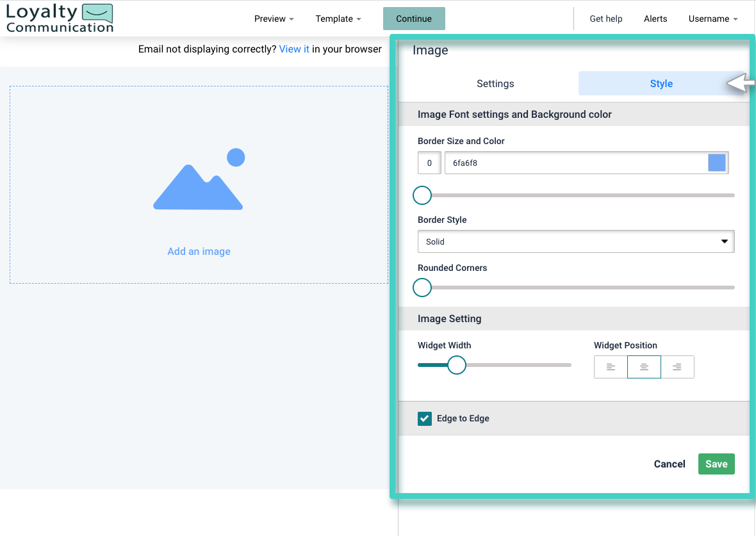Image resolution: width=756 pixels, height=536 pixels.
Task: Disable the Edge to Edge checkbox
Action: click(424, 418)
